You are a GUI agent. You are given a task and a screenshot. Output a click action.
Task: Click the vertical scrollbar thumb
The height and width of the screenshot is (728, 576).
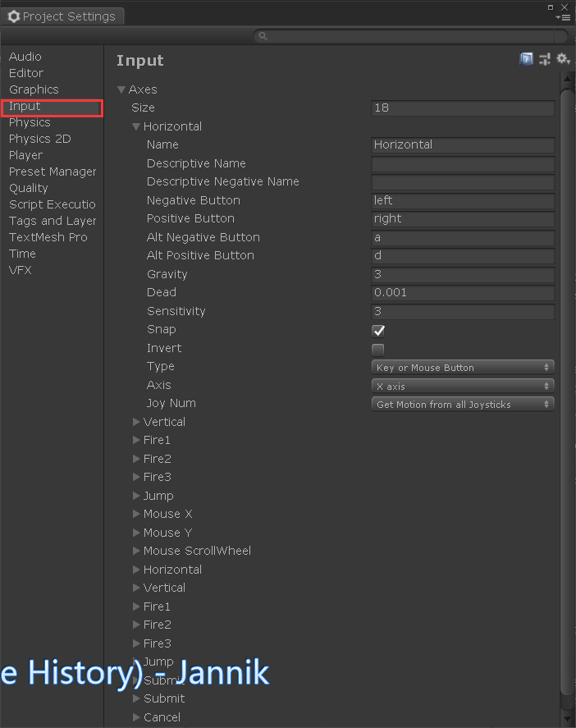567,392
